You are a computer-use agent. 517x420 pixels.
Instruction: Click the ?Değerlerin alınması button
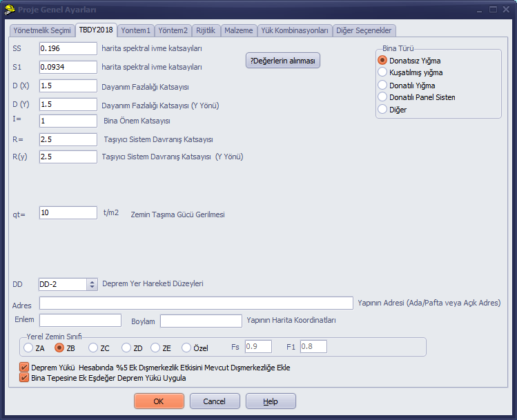click(282, 61)
